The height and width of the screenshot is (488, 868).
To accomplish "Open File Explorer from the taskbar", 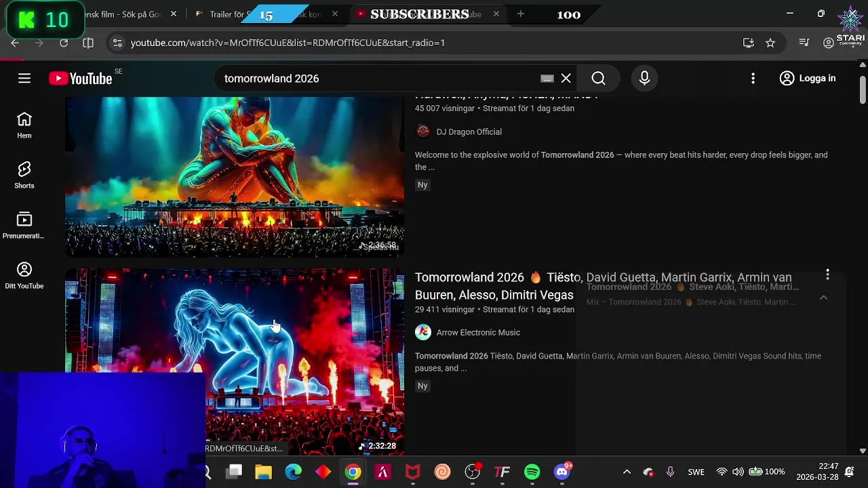I will tap(263, 472).
